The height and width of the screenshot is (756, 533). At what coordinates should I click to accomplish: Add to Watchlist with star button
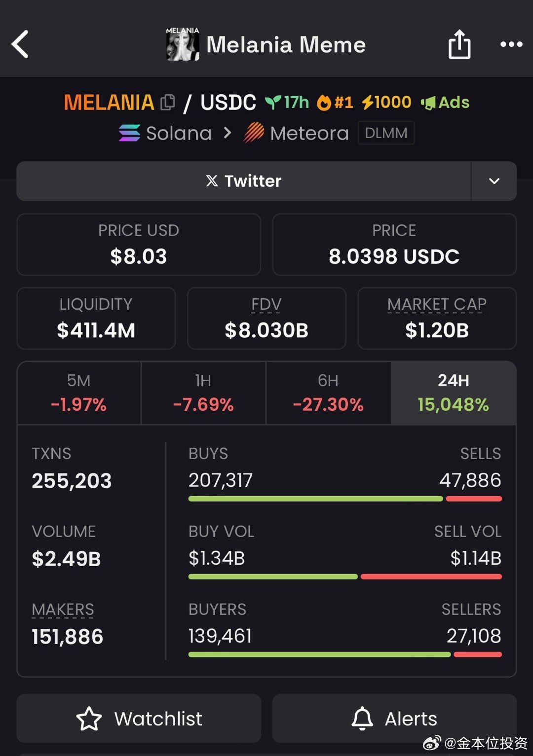[139, 719]
